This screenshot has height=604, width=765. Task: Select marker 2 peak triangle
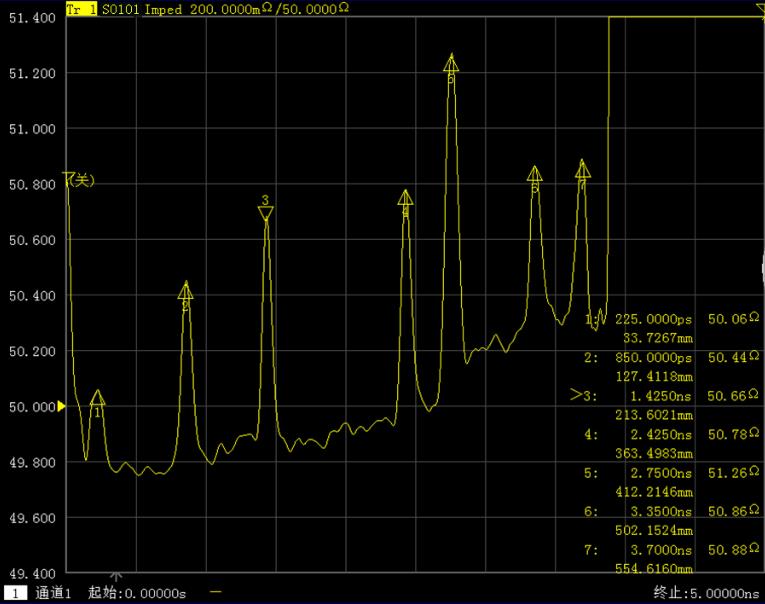[x=185, y=291]
